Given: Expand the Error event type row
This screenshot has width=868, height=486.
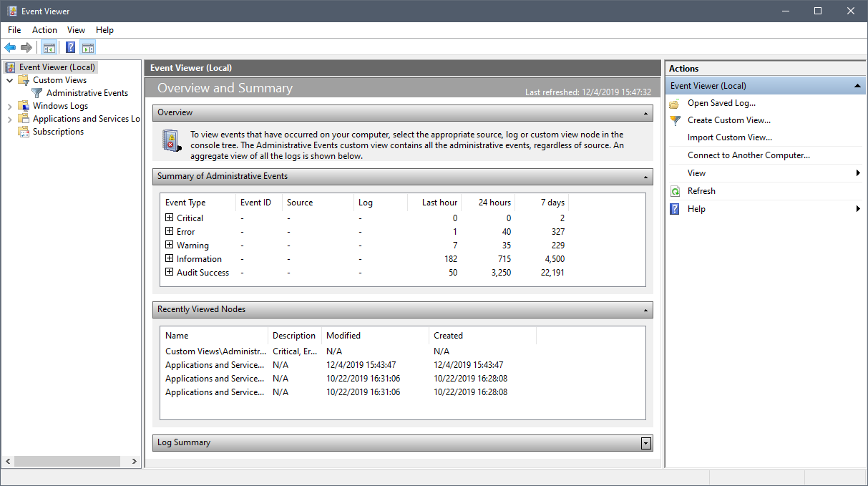Looking at the screenshot, I should coord(170,231).
